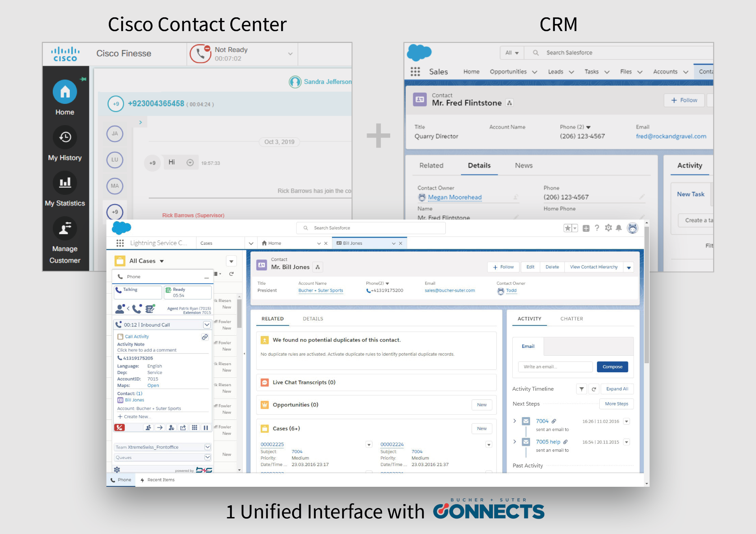Screen dimensions: 756x534
Task: Hang up the call with red end-call icon
Action: (119, 427)
